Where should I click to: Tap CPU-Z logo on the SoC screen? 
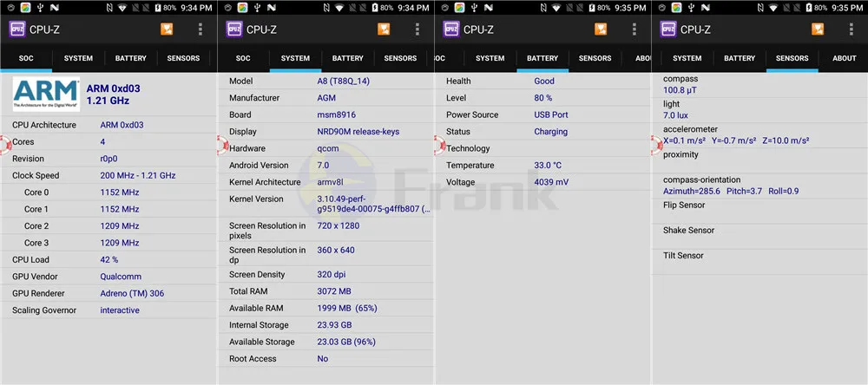(17, 29)
